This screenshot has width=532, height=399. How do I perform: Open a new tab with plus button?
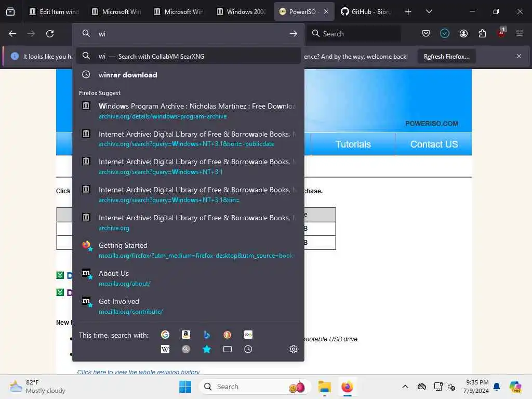pos(408,12)
